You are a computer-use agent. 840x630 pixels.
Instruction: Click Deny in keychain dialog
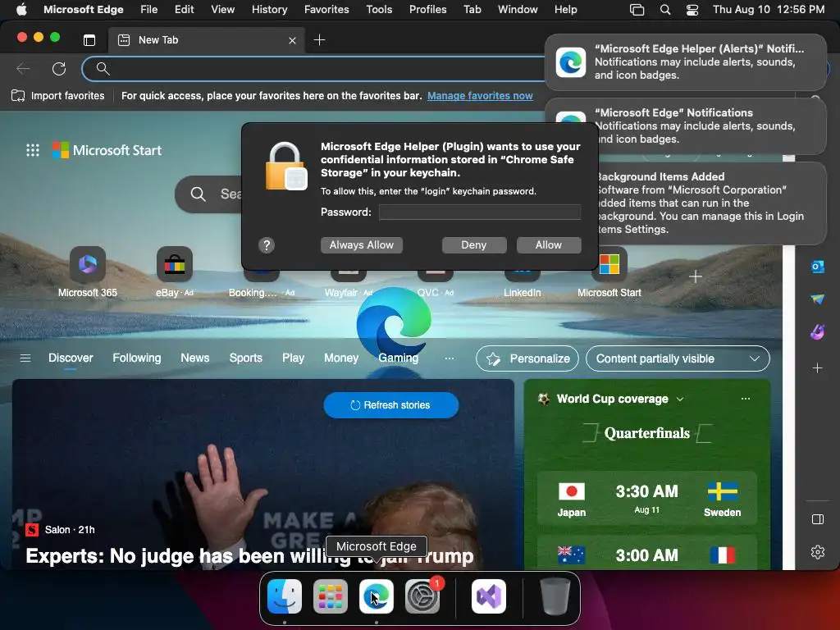(x=473, y=244)
